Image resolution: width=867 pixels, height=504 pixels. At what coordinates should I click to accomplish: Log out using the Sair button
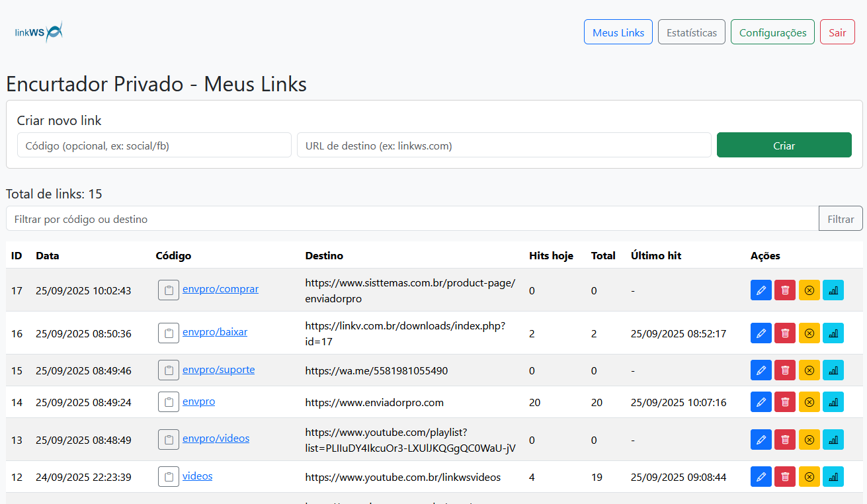click(x=837, y=32)
